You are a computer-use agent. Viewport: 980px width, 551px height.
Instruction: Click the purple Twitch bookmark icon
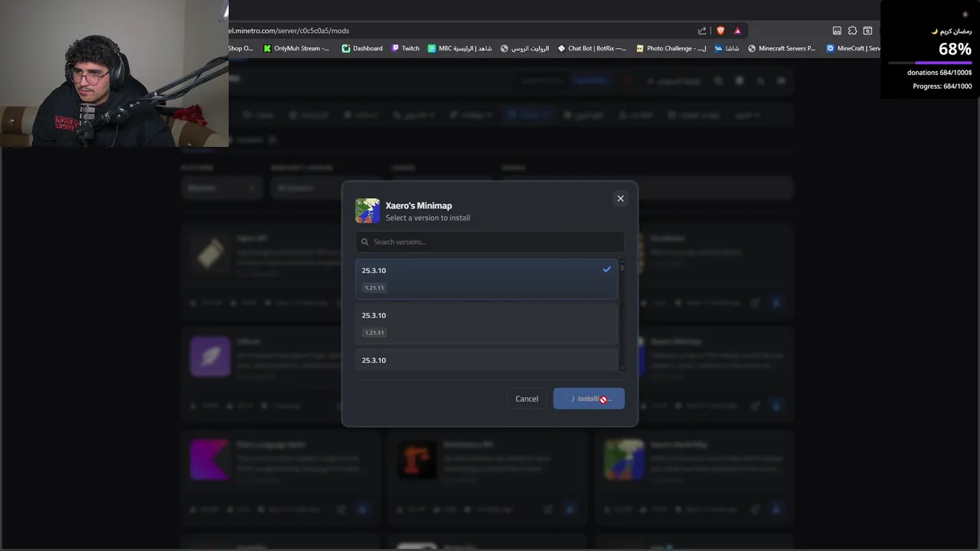tap(395, 48)
